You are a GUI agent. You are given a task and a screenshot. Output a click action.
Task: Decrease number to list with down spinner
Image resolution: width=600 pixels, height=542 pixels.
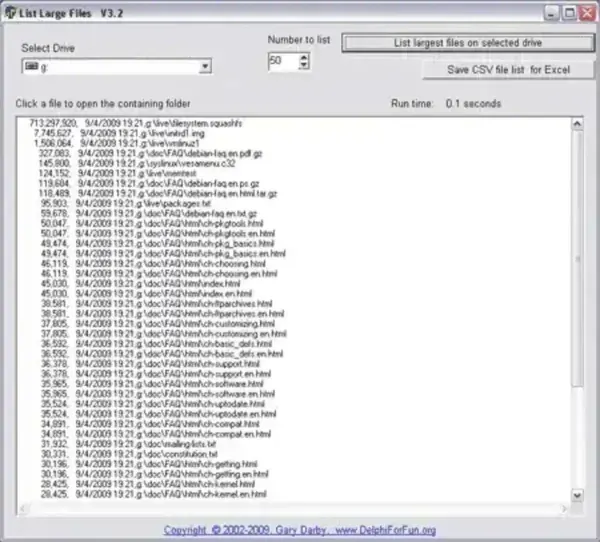click(304, 65)
